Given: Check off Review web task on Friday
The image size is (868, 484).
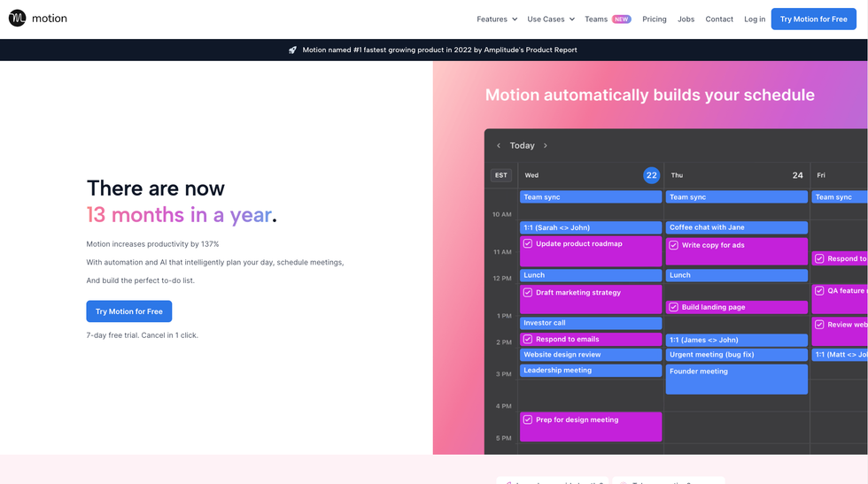Looking at the screenshot, I should [819, 325].
